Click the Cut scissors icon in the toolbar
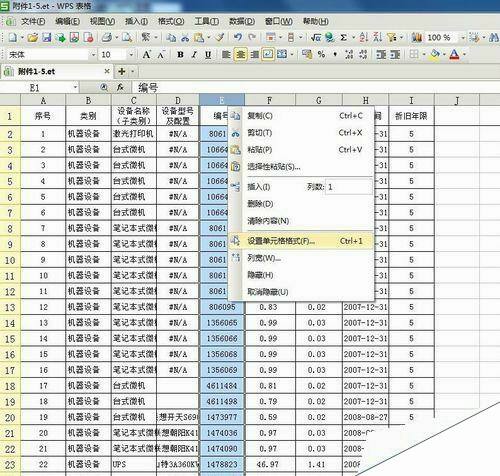The image size is (500, 476). point(185,38)
